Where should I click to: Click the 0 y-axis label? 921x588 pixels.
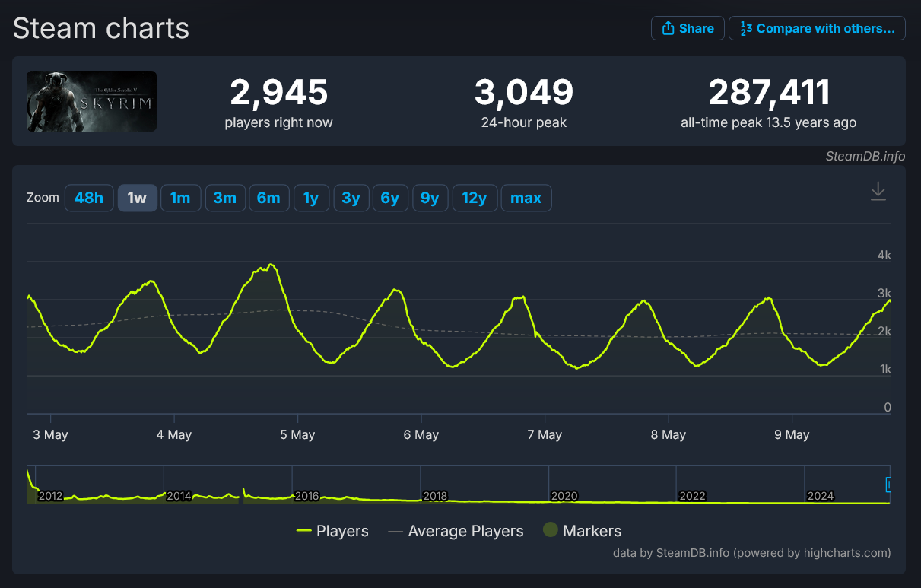(887, 407)
